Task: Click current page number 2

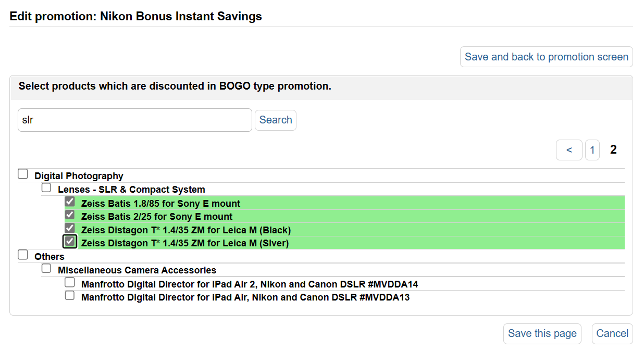Action: pyautogui.click(x=613, y=150)
